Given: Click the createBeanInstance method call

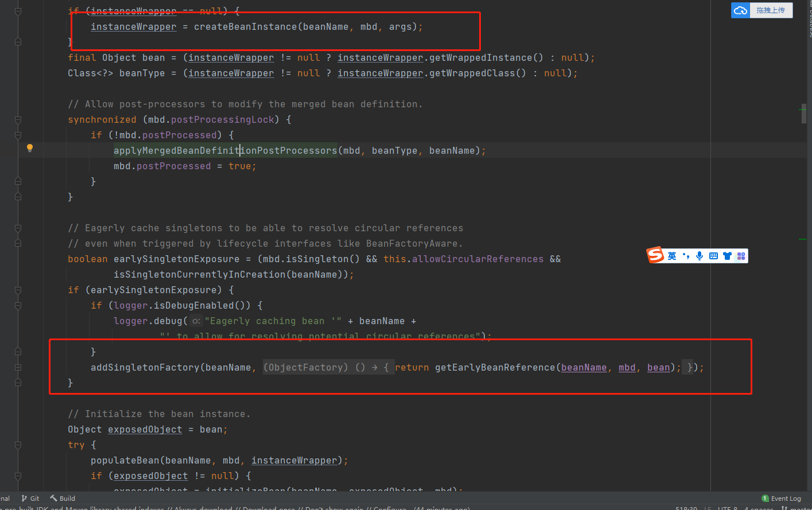Looking at the screenshot, I should (x=245, y=27).
